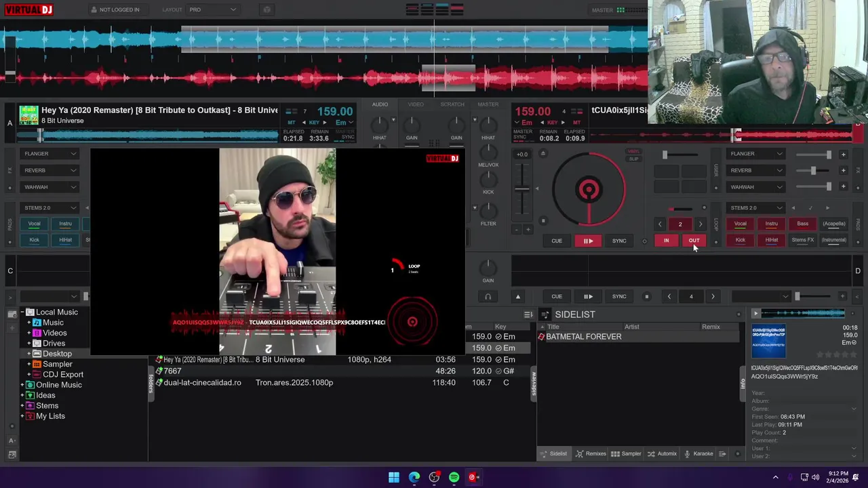Toggle Acapella pad on deck B
The image size is (868, 488).
click(834, 224)
